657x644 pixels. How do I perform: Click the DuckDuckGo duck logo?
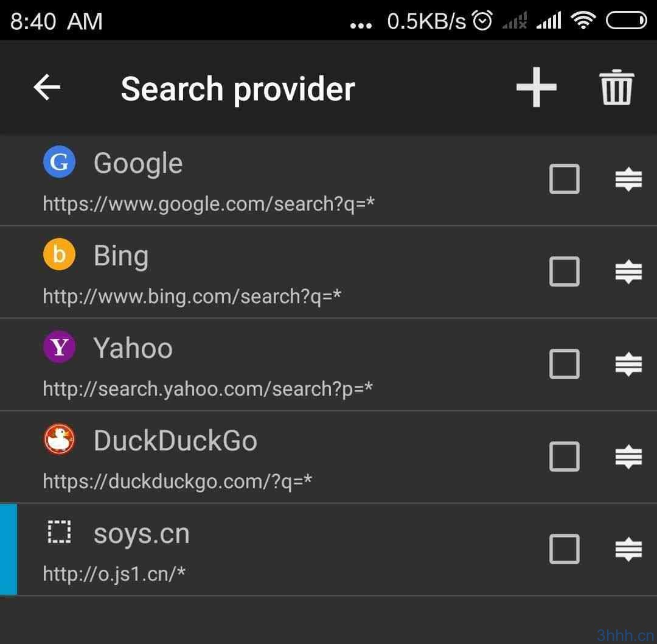tap(59, 439)
